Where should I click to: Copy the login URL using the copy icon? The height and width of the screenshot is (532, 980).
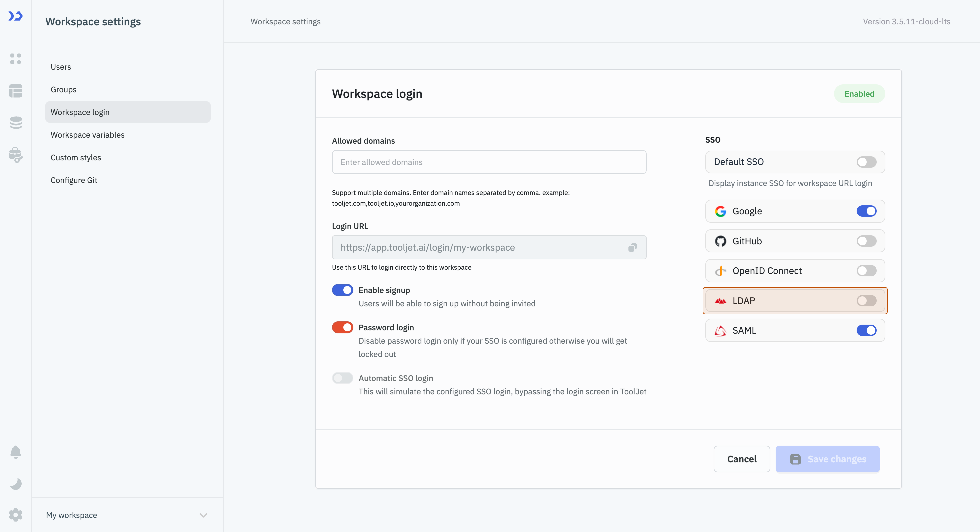[x=633, y=247]
